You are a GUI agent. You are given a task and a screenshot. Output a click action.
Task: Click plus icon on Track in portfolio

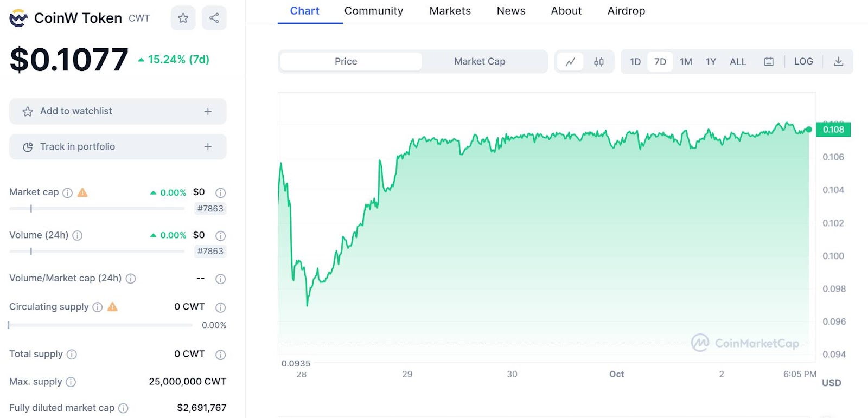[x=208, y=147]
